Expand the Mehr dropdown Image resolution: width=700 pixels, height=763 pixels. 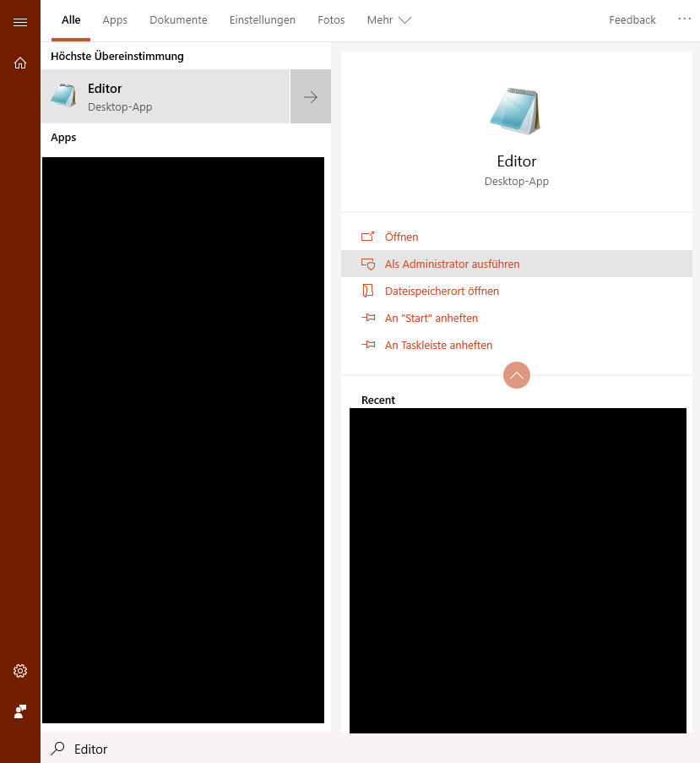click(x=389, y=20)
